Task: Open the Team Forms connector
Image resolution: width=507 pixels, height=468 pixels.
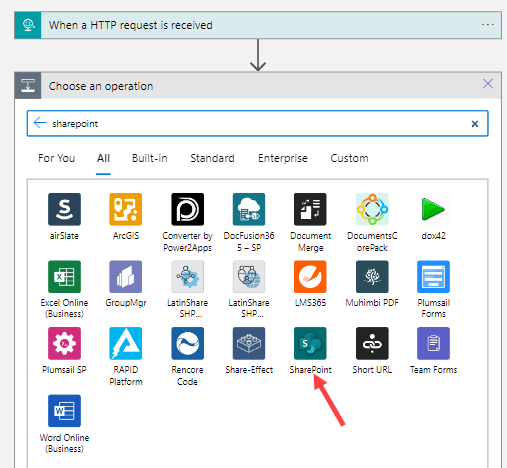Action: point(433,343)
